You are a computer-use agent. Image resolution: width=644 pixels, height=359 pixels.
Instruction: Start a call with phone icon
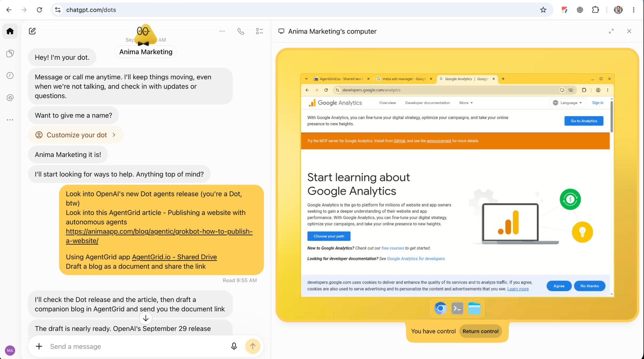coord(241,31)
